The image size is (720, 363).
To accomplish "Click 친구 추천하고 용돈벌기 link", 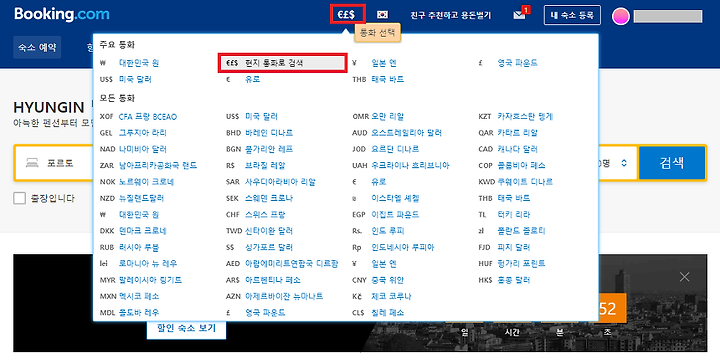I will click(x=450, y=15).
